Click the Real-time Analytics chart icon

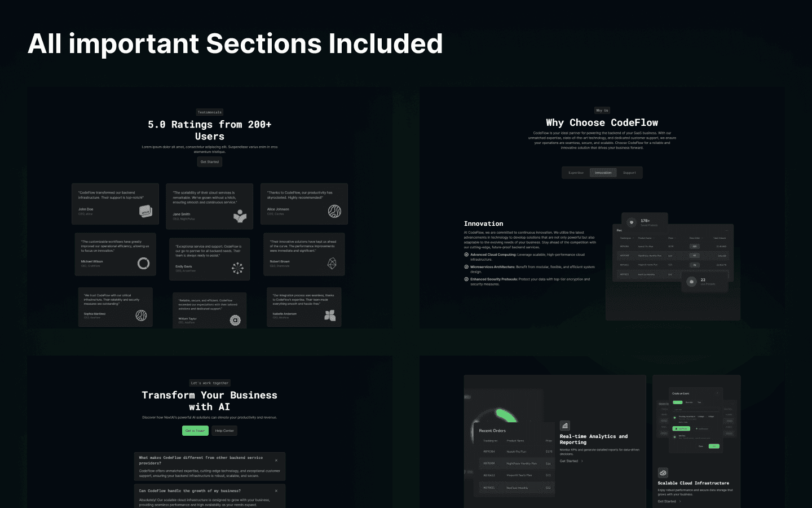click(x=564, y=426)
